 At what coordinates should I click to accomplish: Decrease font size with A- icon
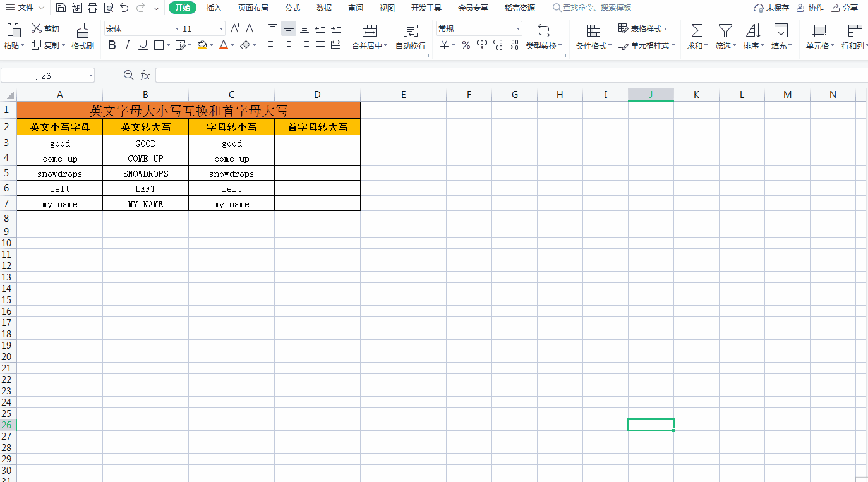pyautogui.click(x=250, y=29)
